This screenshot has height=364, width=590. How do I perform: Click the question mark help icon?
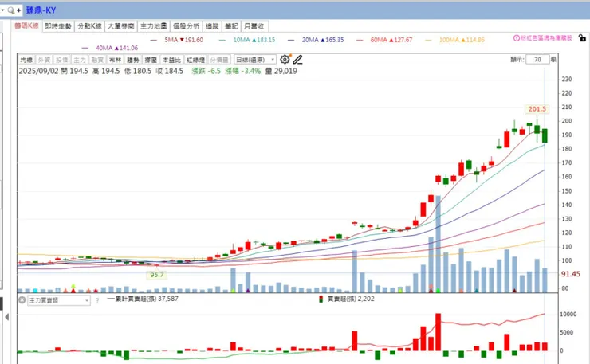[97, 300]
